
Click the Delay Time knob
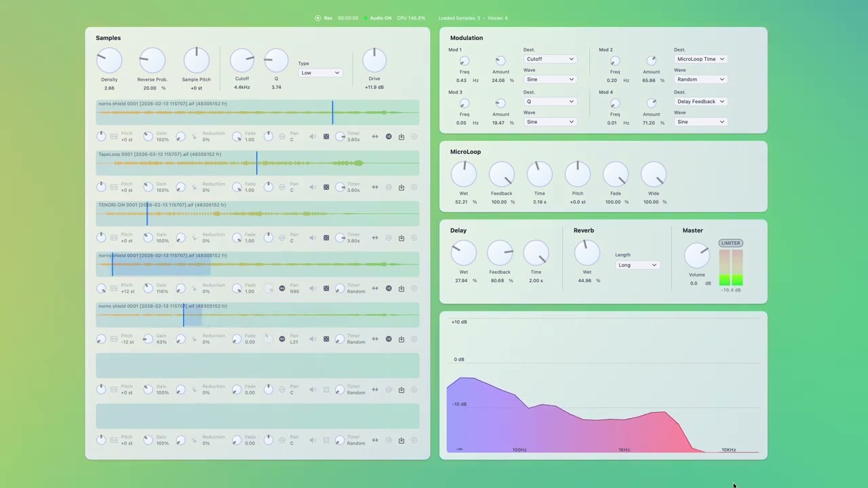536,253
